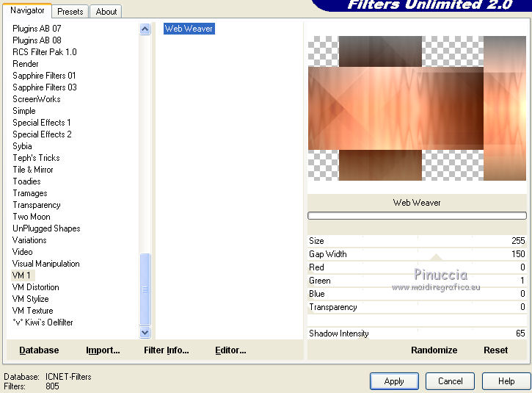Apply the Web Weaver filter

pyautogui.click(x=394, y=381)
